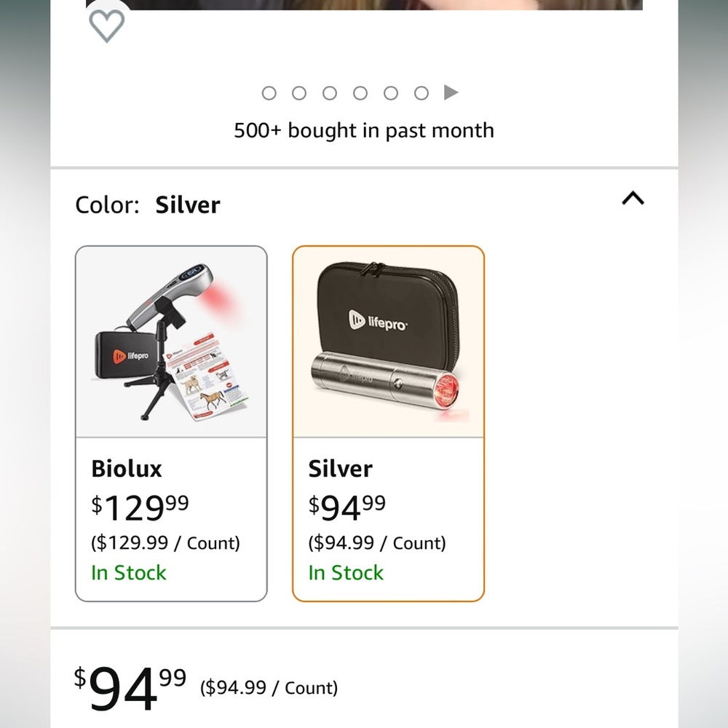Tap the heart wishlist icon
This screenshot has height=728, width=728.
(x=107, y=26)
